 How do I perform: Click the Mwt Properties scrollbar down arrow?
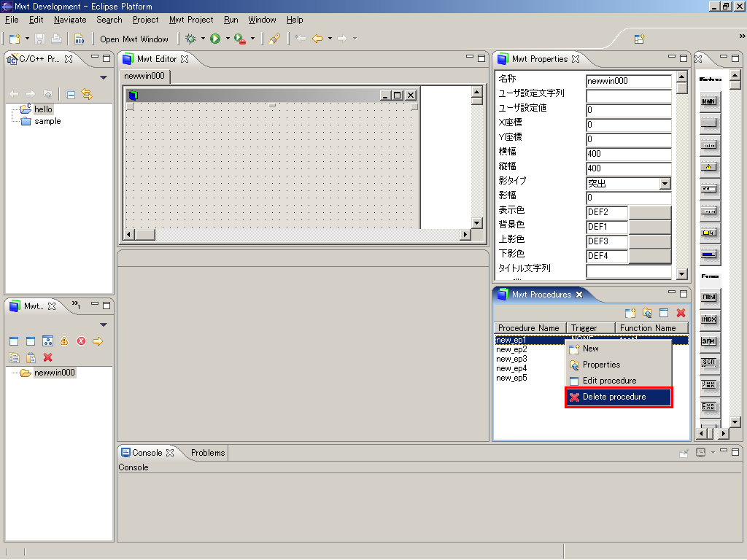[682, 274]
